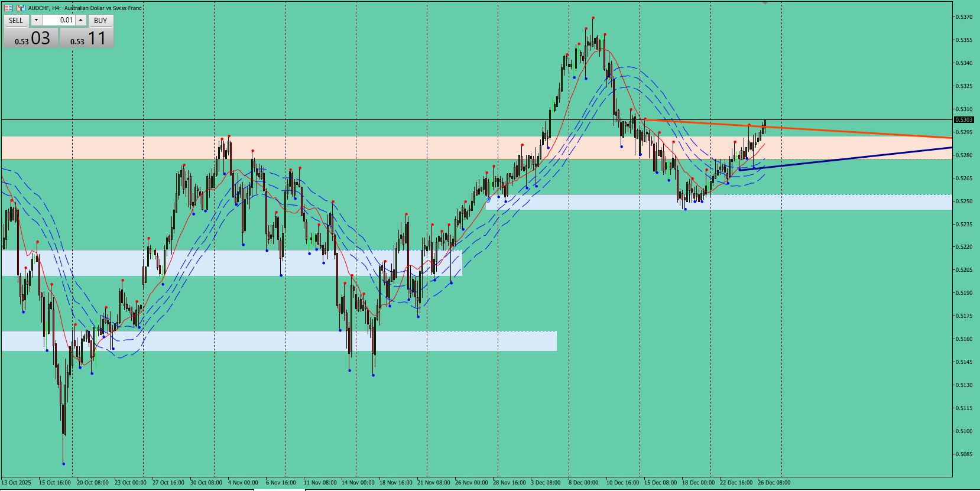Click the 0.5085 price scale label
Viewport: 980px width, 491px height.
click(965, 454)
